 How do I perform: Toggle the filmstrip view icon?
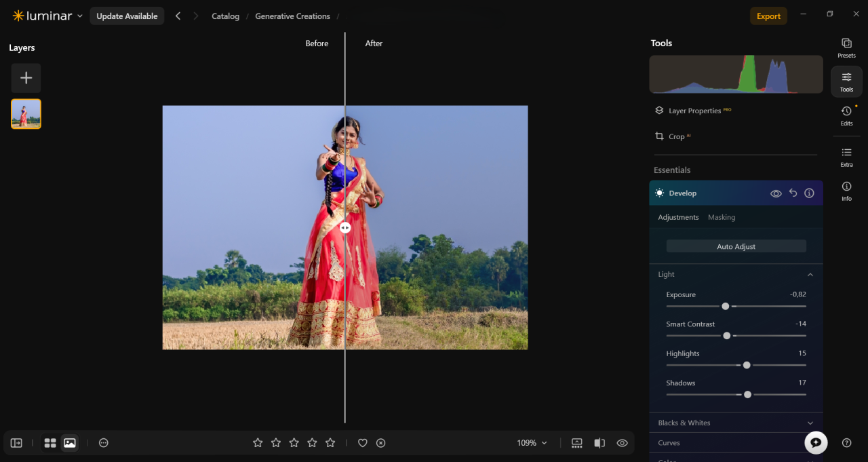tap(577, 443)
